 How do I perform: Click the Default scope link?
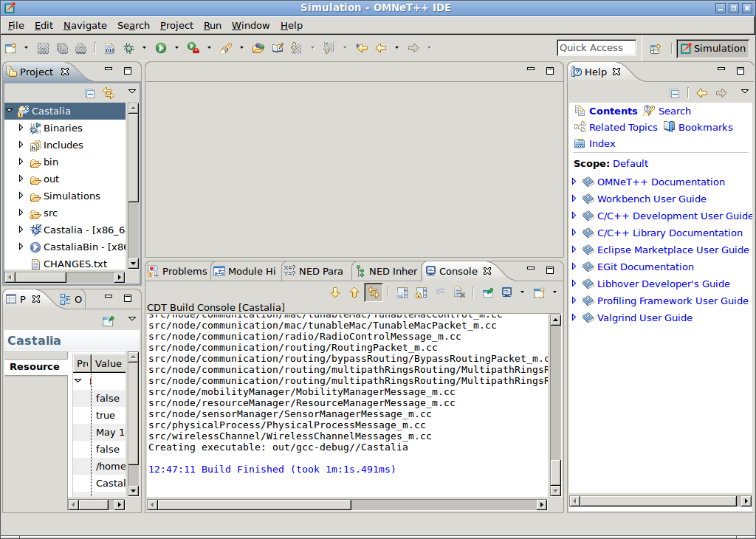click(630, 163)
